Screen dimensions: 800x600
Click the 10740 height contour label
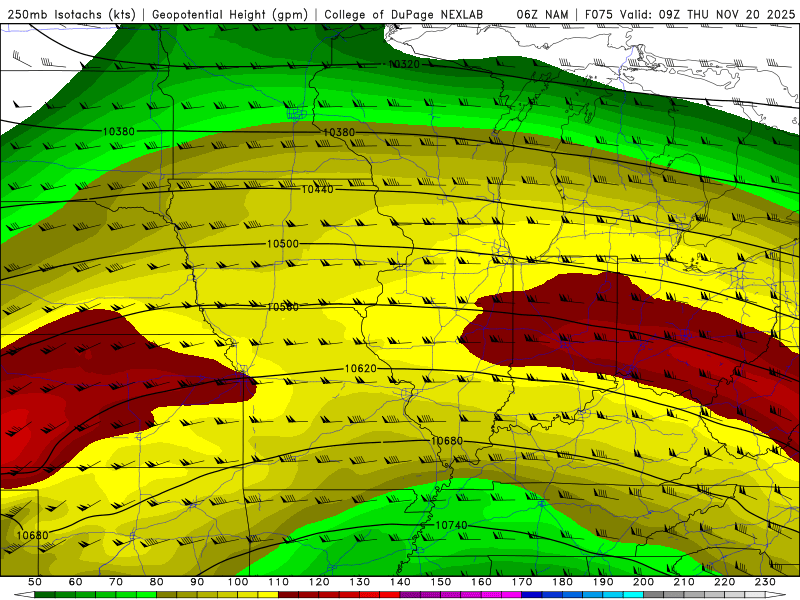tap(452, 525)
